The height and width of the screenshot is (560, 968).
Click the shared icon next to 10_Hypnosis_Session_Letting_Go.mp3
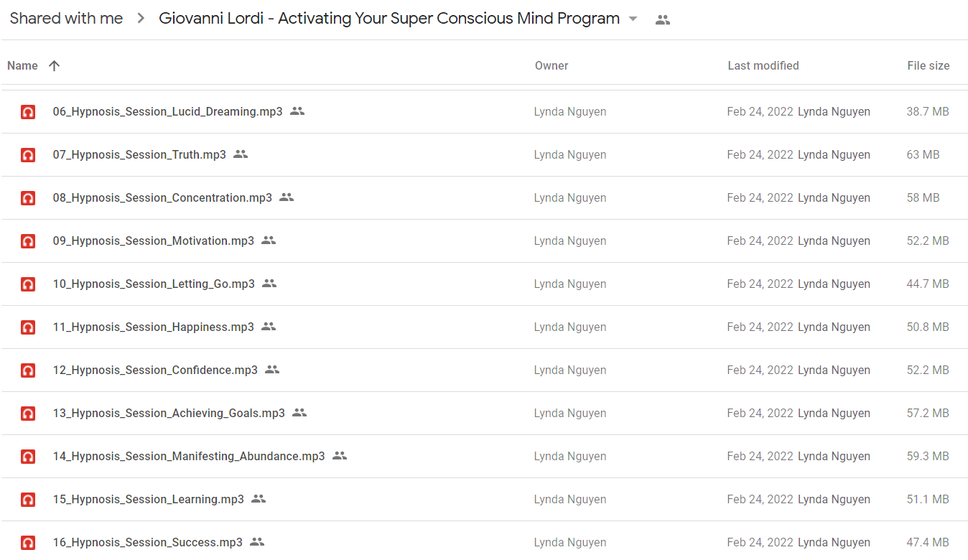pyautogui.click(x=269, y=284)
